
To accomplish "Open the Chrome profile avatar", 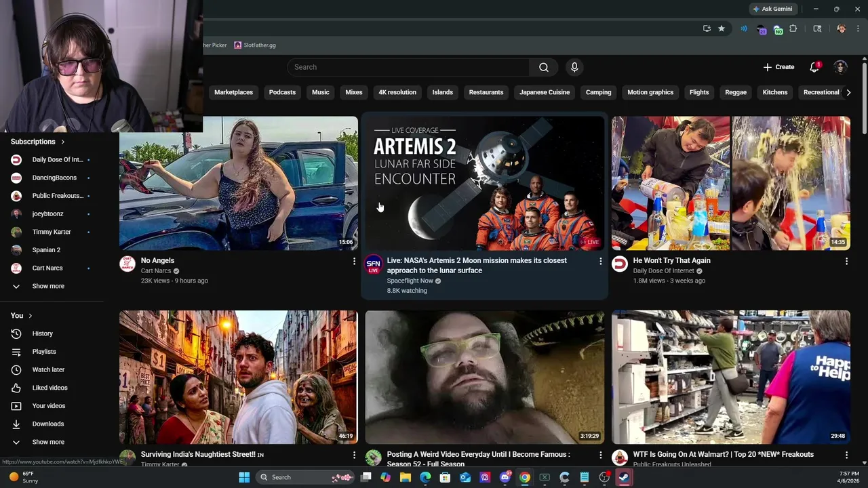I will [842, 28].
